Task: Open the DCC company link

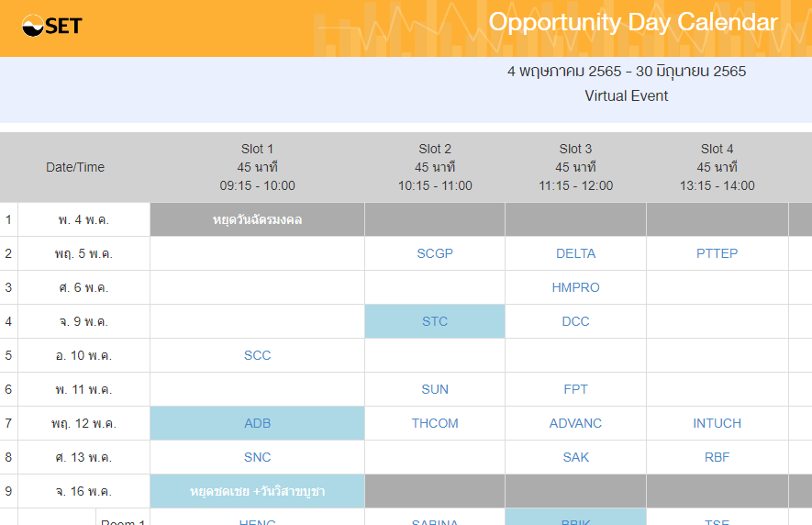Action: pos(575,321)
